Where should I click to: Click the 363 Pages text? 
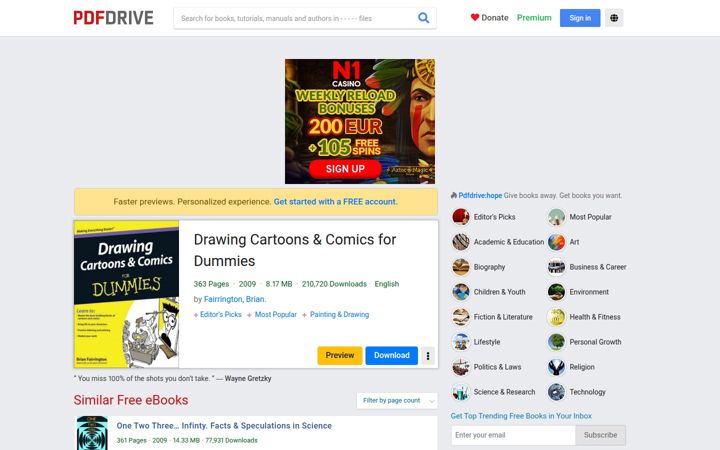pyautogui.click(x=211, y=284)
